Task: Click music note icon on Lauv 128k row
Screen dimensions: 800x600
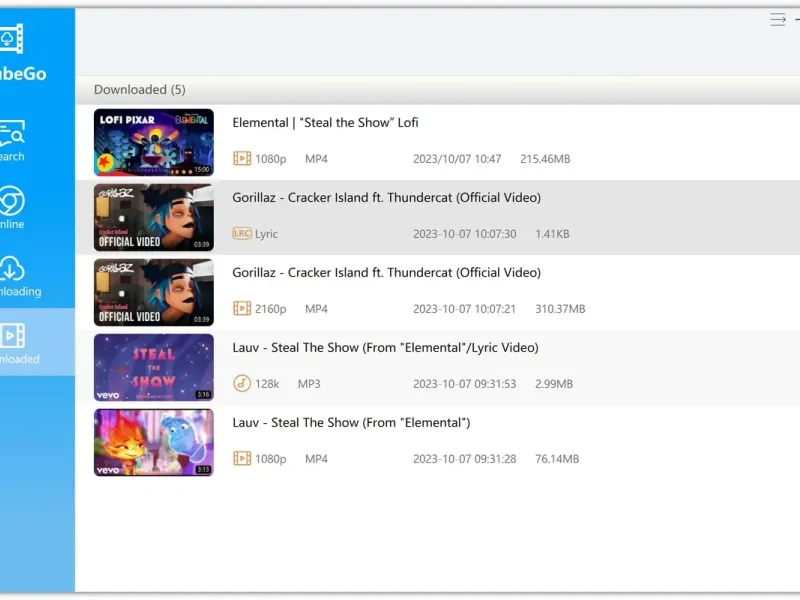Action: (242, 383)
